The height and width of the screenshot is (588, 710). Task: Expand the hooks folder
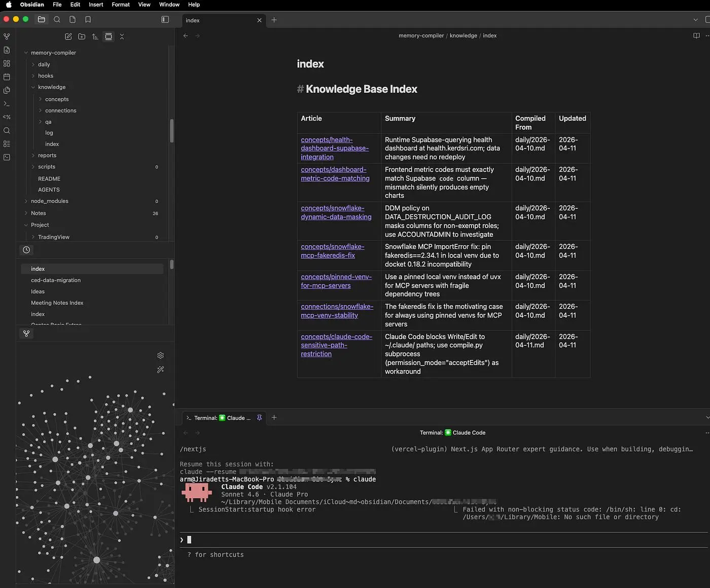coord(33,76)
